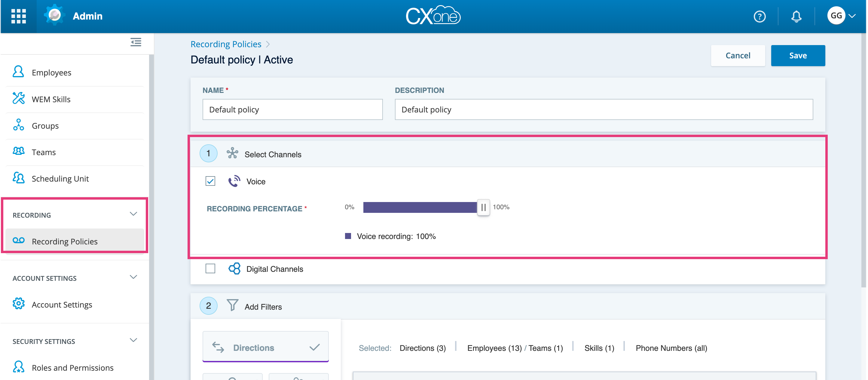868x380 pixels.
Task: Click the Employees person icon
Action: (x=19, y=72)
